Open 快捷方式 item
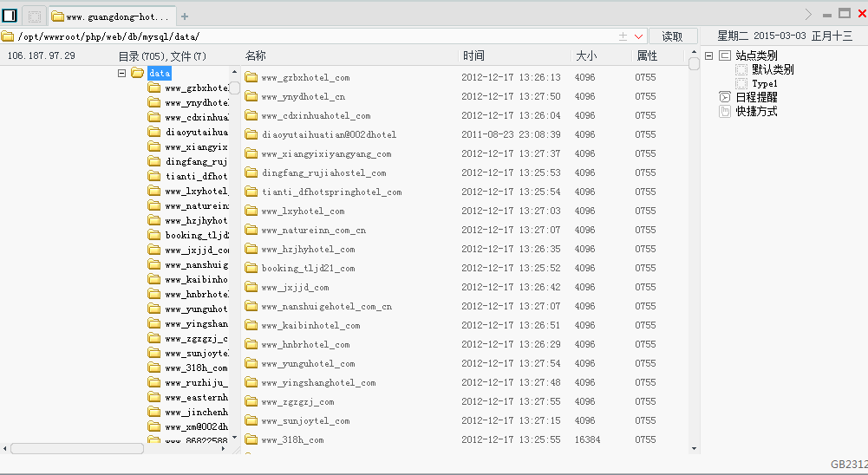The height and width of the screenshot is (475, 868). 756,111
